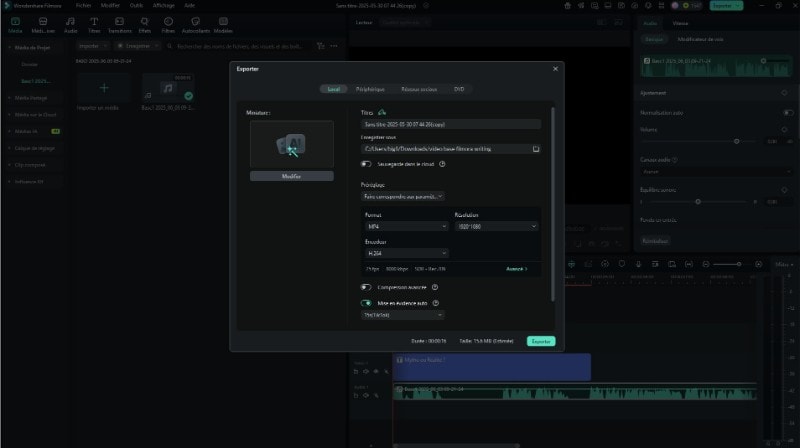Close the Exporter dialog
The height and width of the screenshot is (448, 800).
tap(556, 69)
